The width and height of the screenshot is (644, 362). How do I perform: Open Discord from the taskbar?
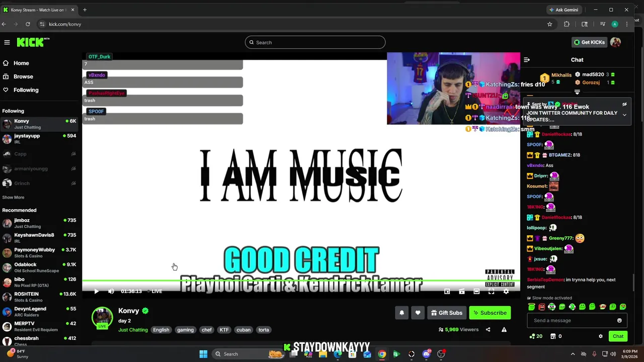427,354
